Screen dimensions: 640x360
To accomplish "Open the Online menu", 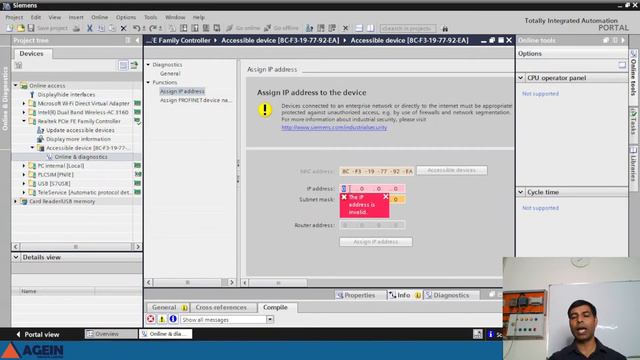I will point(100,17).
